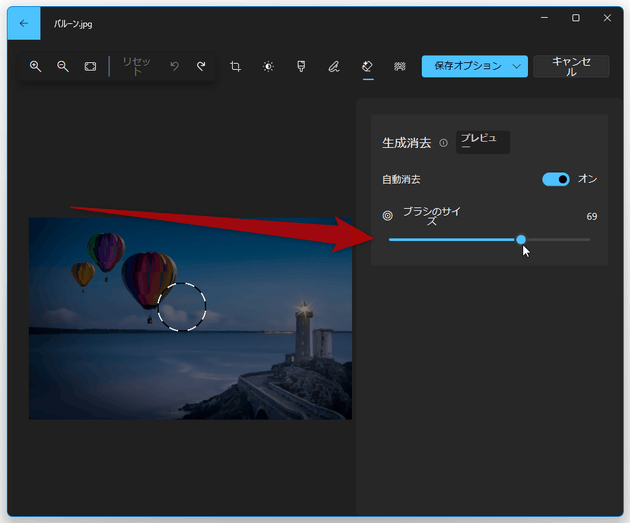Undo the last edit
This screenshot has height=523, width=630.
(x=174, y=66)
